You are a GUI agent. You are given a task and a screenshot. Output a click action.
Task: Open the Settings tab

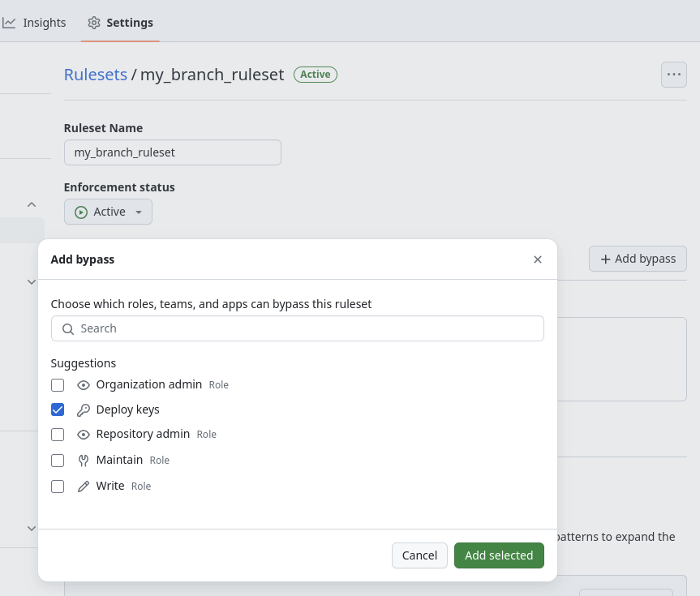(x=120, y=23)
